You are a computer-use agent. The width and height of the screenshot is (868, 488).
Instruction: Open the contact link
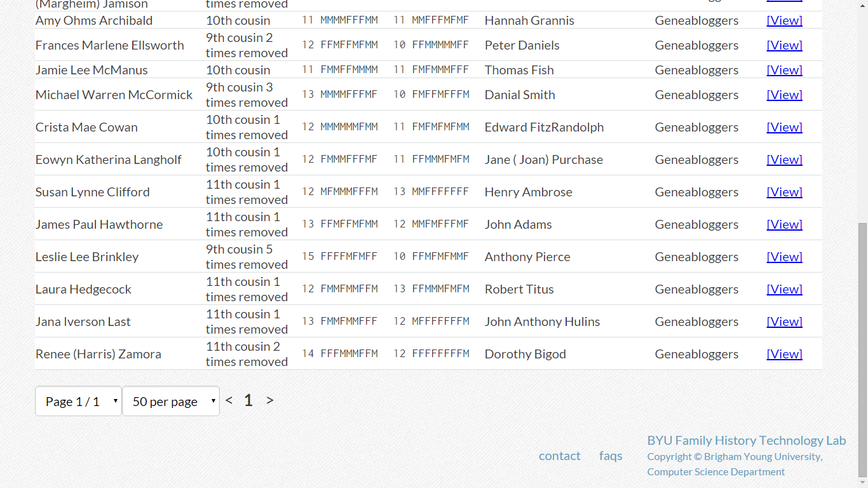point(559,455)
